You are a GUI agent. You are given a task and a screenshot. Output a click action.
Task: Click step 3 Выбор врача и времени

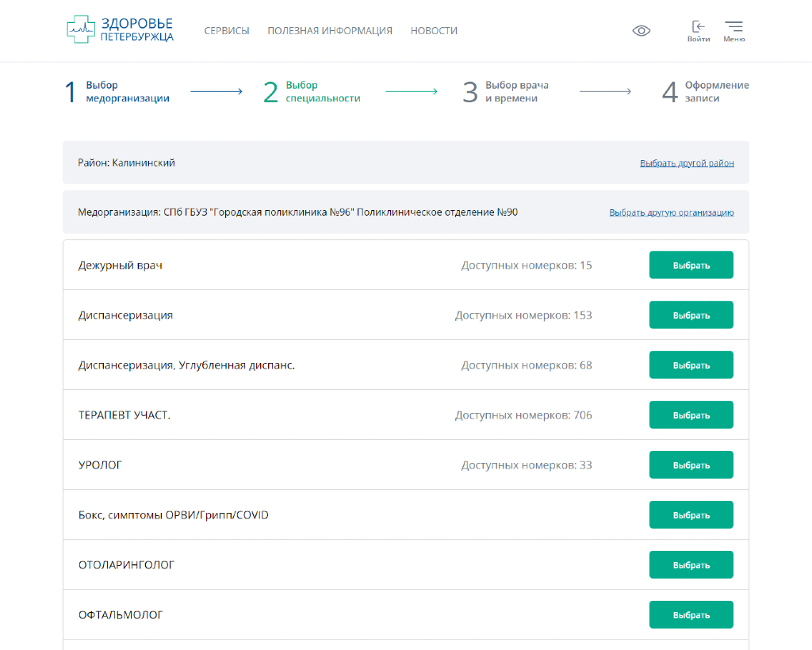click(506, 92)
